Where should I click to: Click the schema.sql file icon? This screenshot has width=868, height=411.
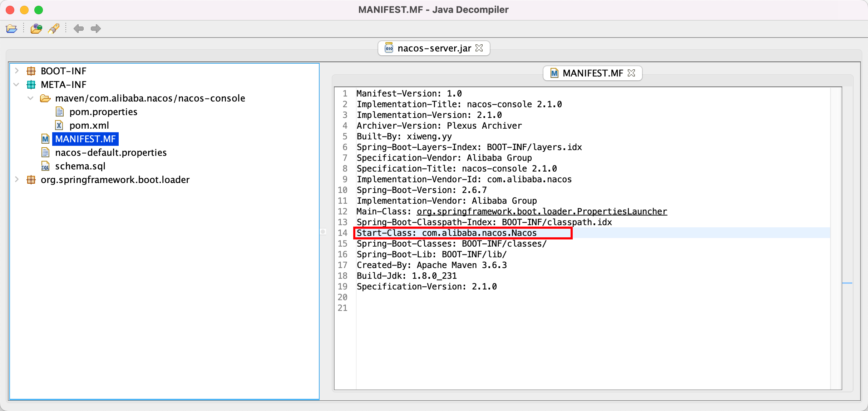click(x=45, y=166)
